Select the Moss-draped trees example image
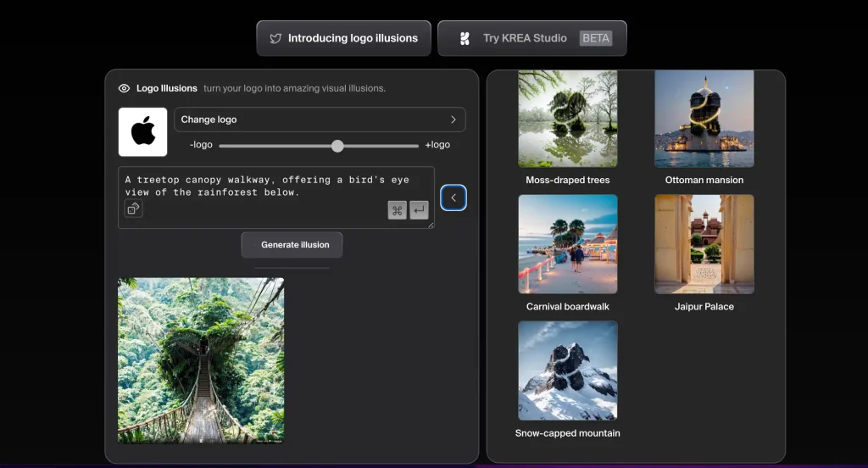Image resolution: width=868 pixels, height=468 pixels. pyautogui.click(x=567, y=119)
